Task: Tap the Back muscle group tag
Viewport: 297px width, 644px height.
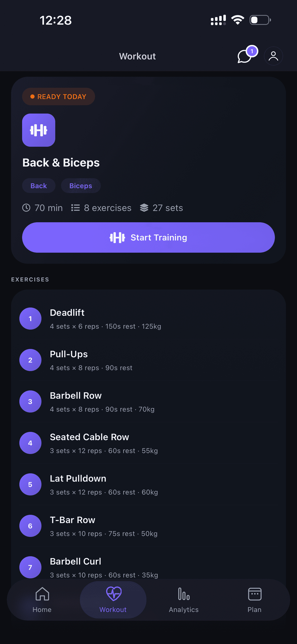Action: [x=39, y=186]
